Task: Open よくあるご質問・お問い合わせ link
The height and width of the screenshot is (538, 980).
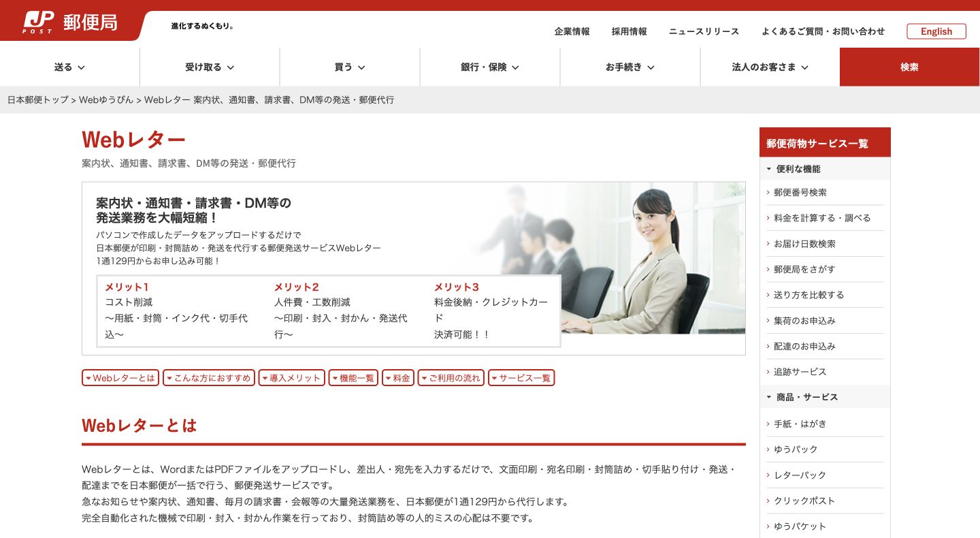Action: pos(823,31)
